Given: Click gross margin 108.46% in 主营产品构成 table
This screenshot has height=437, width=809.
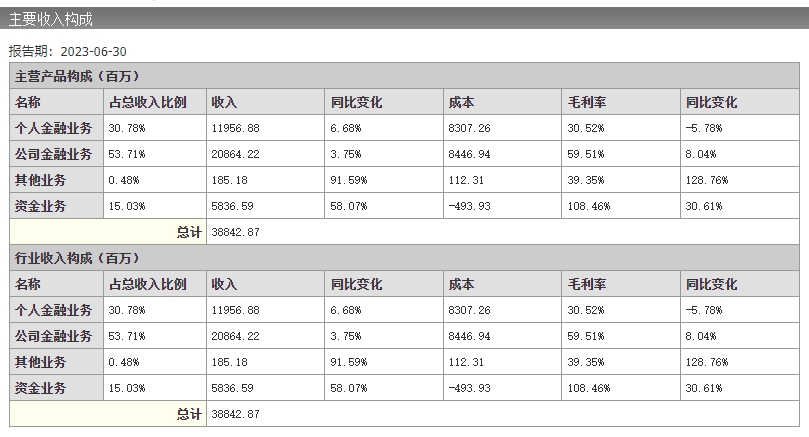Looking at the screenshot, I should click(x=589, y=206).
